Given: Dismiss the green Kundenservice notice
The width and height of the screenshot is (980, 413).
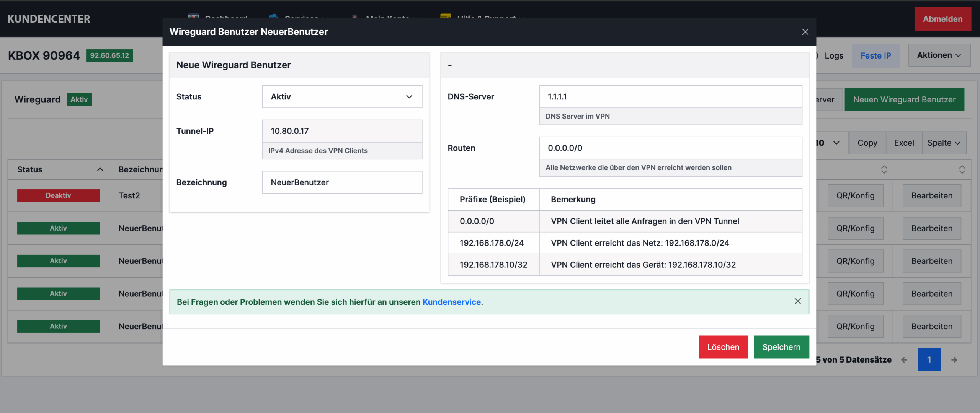Looking at the screenshot, I should click(797, 301).
